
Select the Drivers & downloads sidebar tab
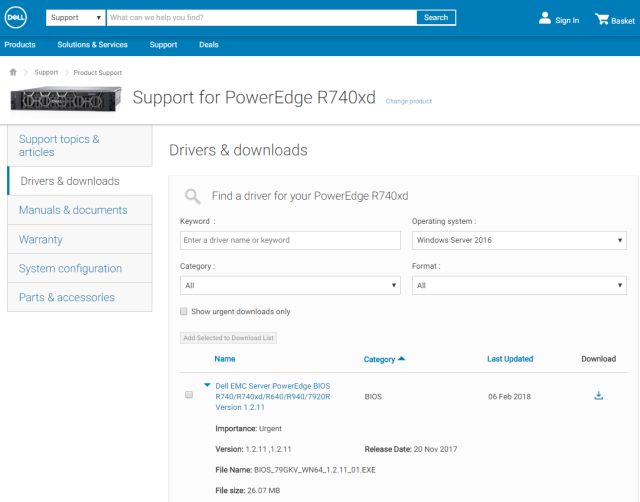80,181
